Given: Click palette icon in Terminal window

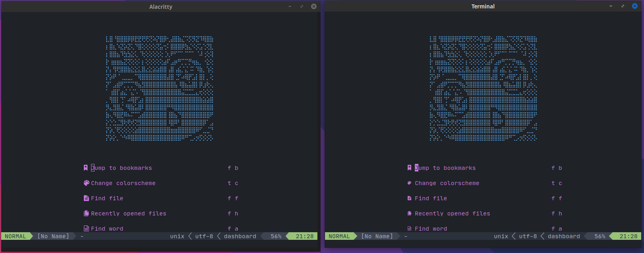Looking at the screenshot, I should (x=409, y=183).
